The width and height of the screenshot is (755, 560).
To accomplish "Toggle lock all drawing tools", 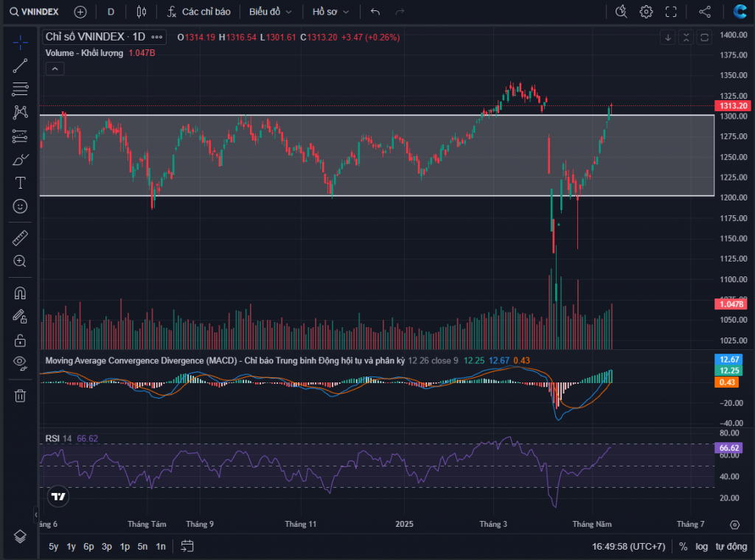I will pyautogui.click(x=20, y=340).
